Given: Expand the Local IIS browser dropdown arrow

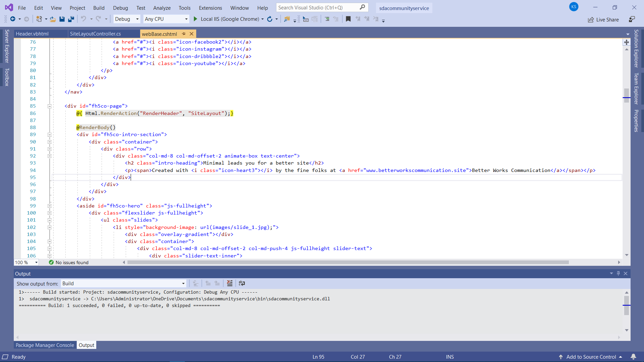Looking at the screenshot, I should tap(263, 19).
